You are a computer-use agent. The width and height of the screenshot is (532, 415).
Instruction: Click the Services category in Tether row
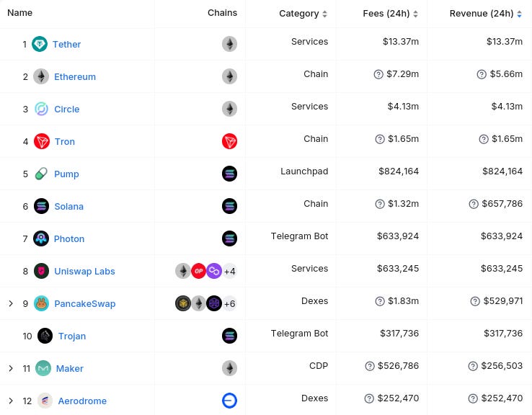(309, 41)
